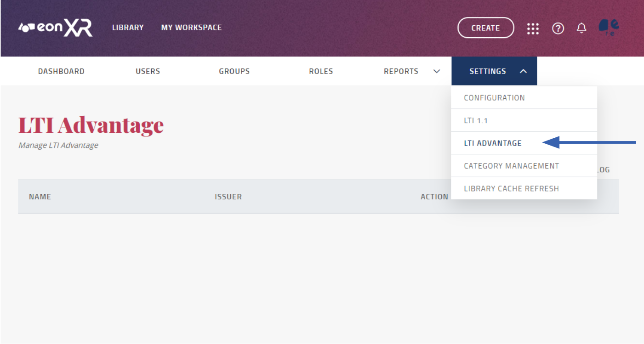Open the apps grid icon
The width and height of the screenshot is (644, 344).
pos(533,28)
